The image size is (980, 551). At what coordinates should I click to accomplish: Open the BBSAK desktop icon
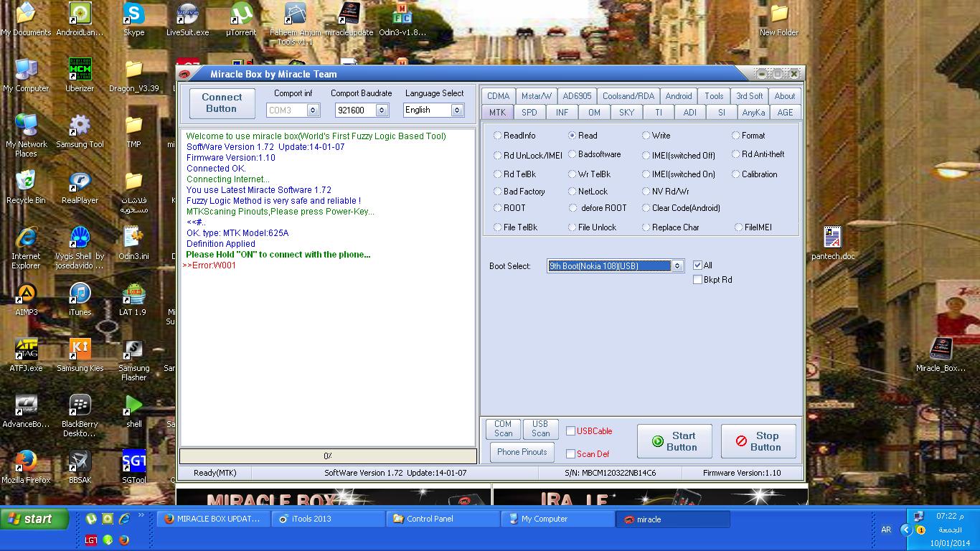80,467
